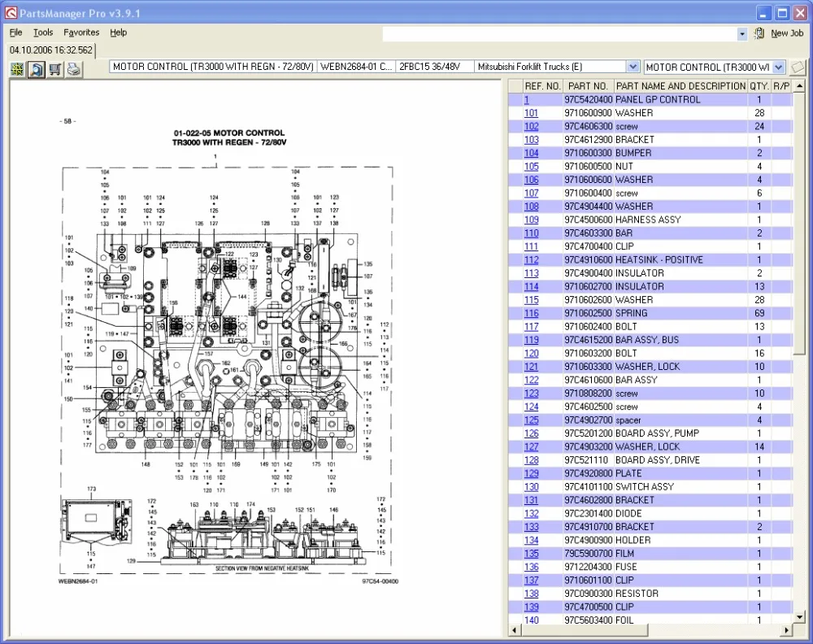813x644 pixels.
Task: Click the top search input field
Action: click(x=559, y=33)
